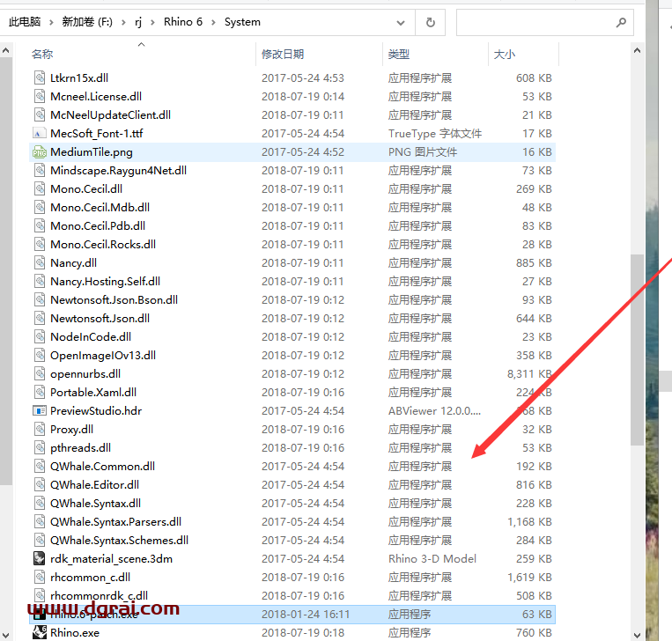Go to the Rhino 6 folder breadcrumb
672x641 pixels.
183,22
